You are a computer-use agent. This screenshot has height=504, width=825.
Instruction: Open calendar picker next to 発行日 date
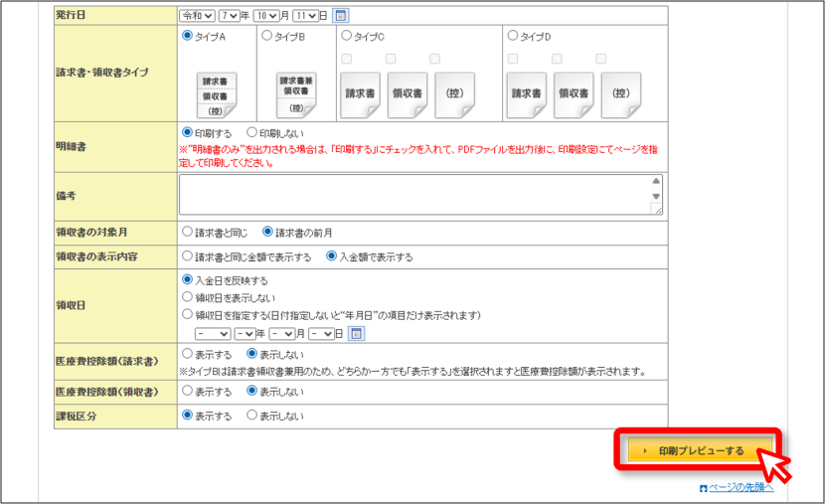340,16
